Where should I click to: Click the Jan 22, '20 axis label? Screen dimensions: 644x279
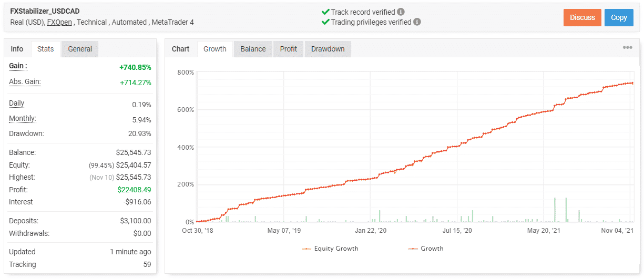tap(370, 231)
